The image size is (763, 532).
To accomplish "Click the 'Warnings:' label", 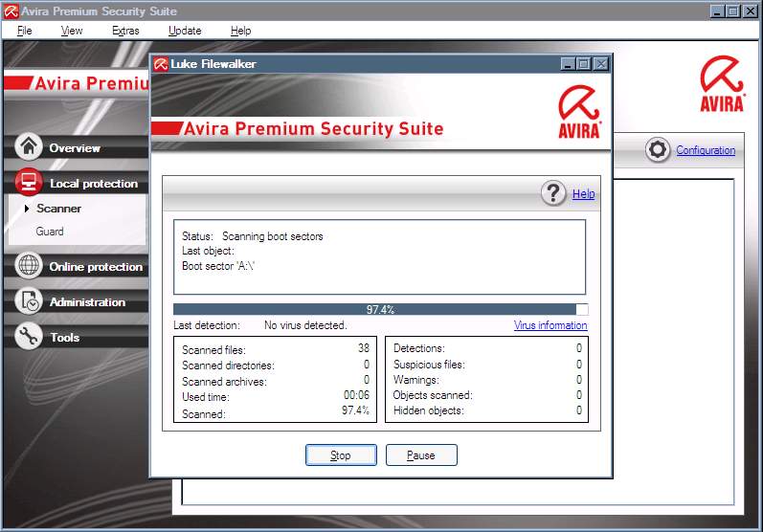I will (x=416, y=380).
